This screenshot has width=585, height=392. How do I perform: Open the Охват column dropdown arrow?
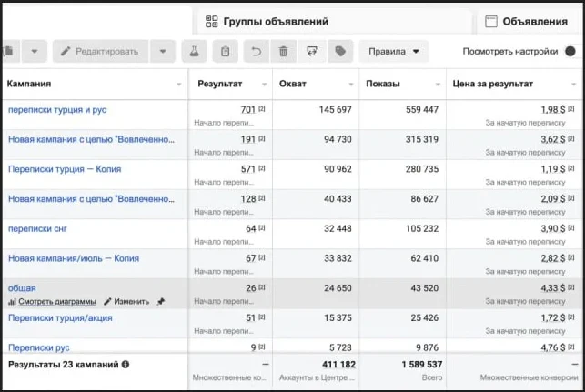coord(351,85)
